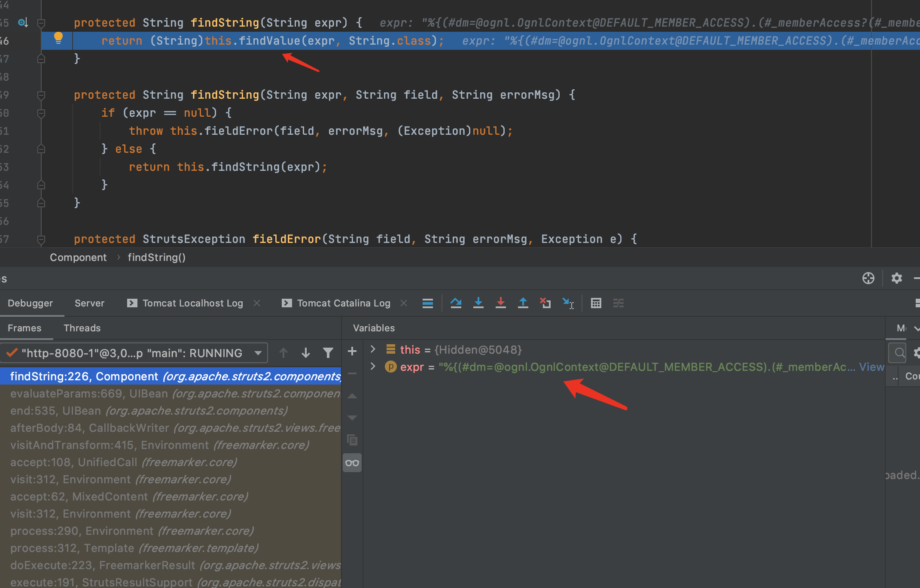This screenshot has width=920, height=588.
Task: Click the previous frame up arrow
Action: (x=283, y=353)
